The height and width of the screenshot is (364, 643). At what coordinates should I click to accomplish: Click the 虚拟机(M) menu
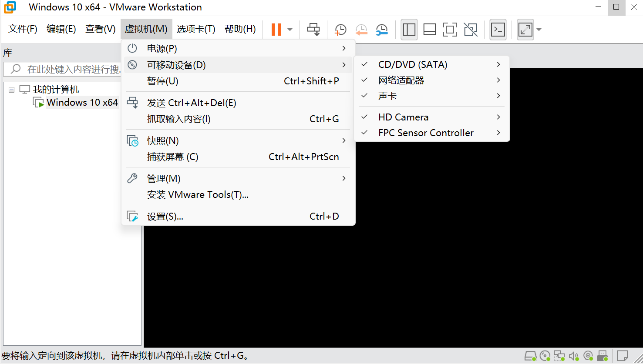click(x=146, y=29)
